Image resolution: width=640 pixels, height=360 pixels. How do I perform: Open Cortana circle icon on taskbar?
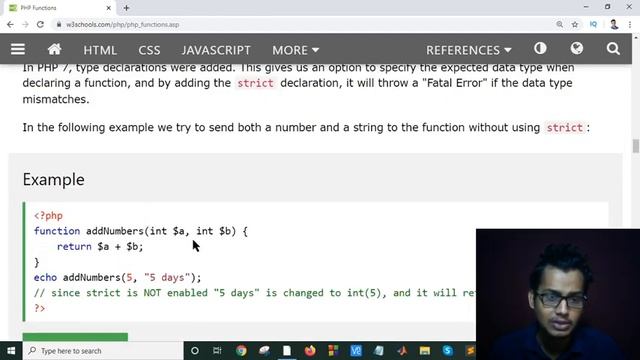point(195,351)
